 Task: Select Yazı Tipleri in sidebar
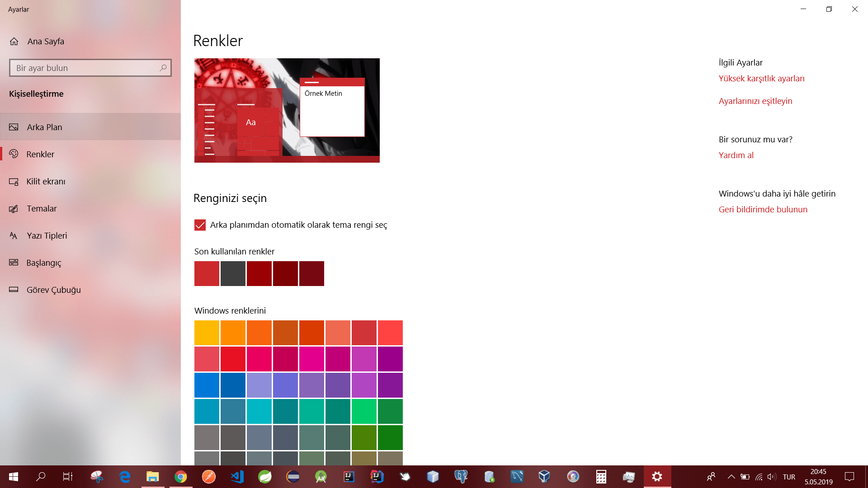[47, 236]
